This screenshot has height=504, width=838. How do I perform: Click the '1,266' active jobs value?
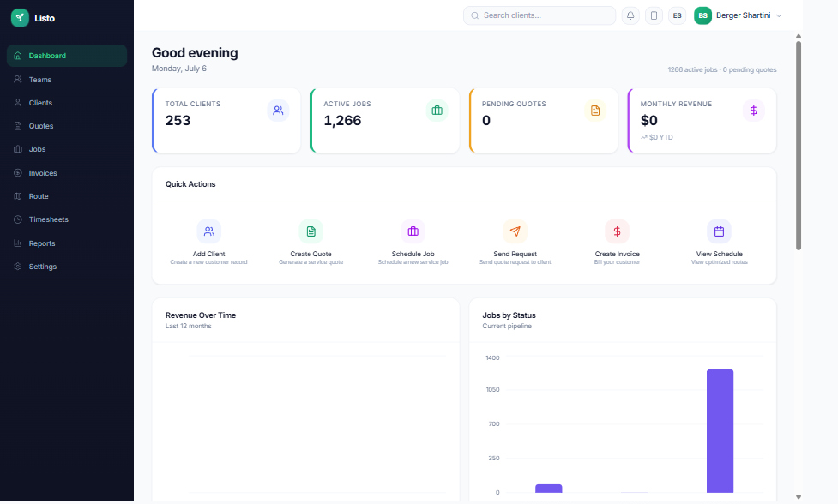(342, 121)
